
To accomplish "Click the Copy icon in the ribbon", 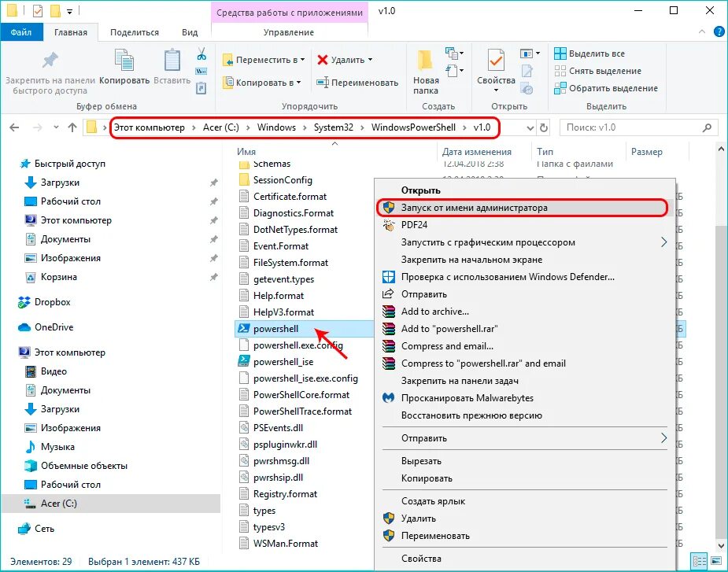I will [124, 61].
